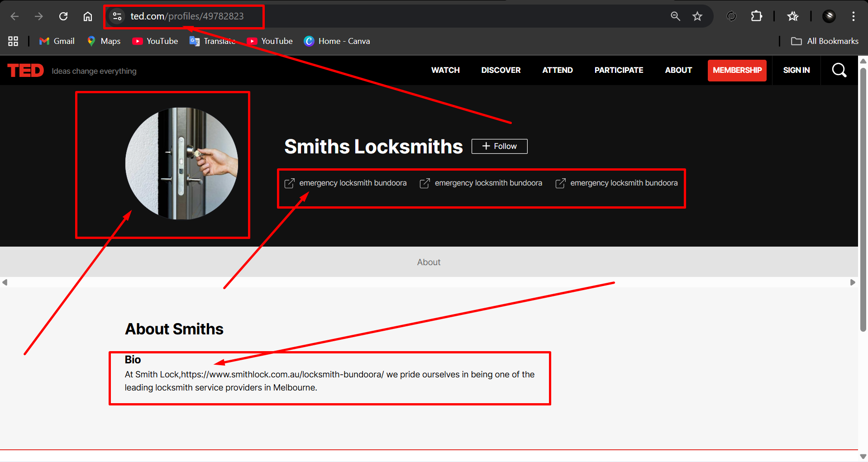Open the browser extensions puzzle icon
868x462 pixels.
tap(756, 16)
